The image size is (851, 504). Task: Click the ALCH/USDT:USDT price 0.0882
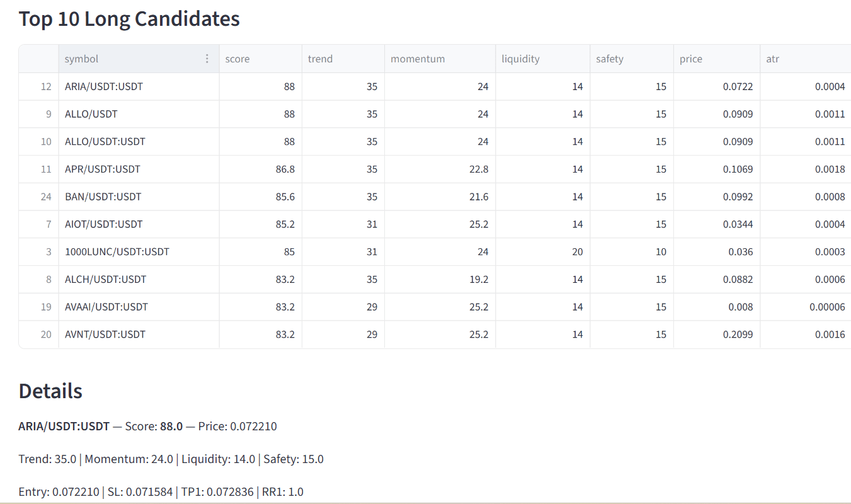pos(717,279)
